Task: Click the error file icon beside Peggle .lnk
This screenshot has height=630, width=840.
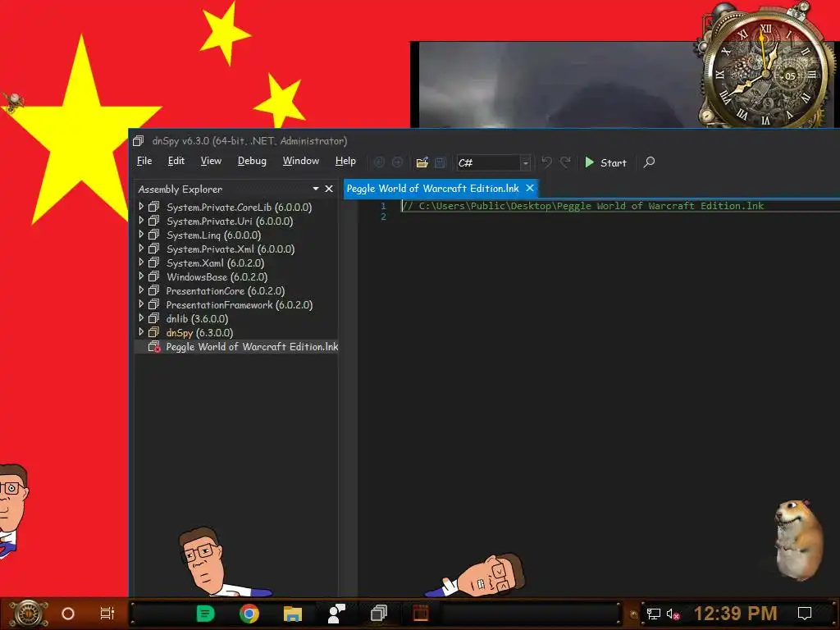Action: tap(154, 347)
